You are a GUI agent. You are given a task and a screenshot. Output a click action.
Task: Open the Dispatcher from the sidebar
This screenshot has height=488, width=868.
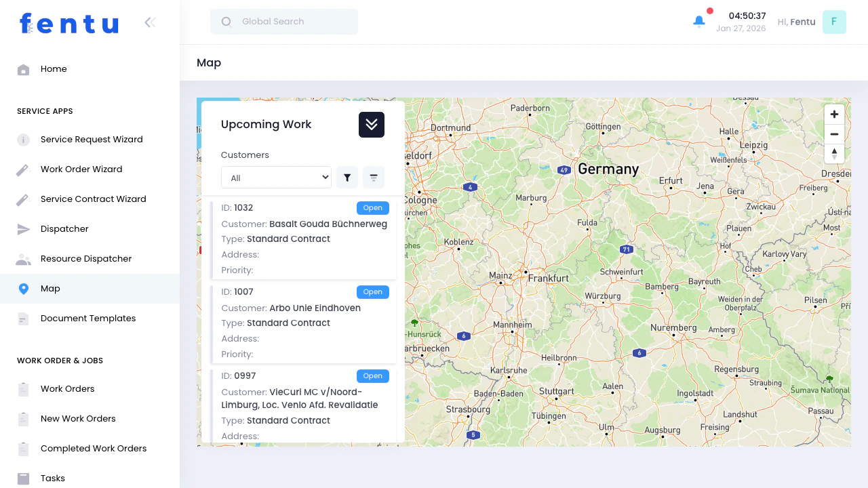[x=64, y=228]
